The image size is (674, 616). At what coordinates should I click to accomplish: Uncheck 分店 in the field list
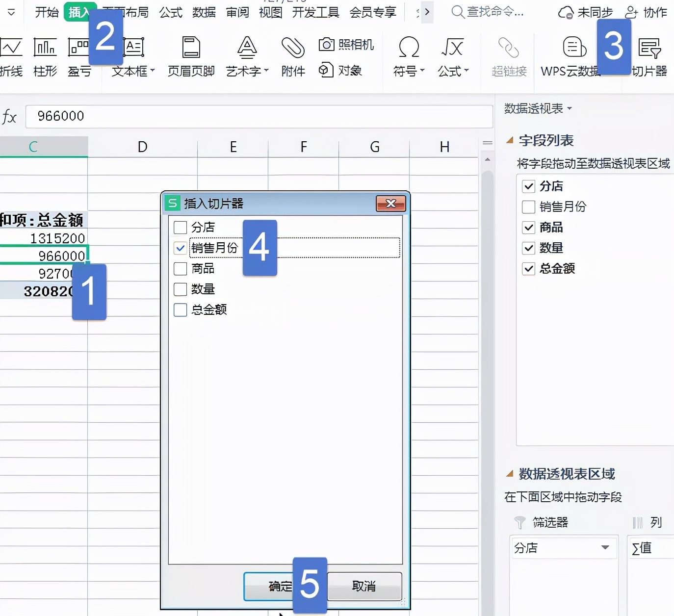click(x=528, y=186)
